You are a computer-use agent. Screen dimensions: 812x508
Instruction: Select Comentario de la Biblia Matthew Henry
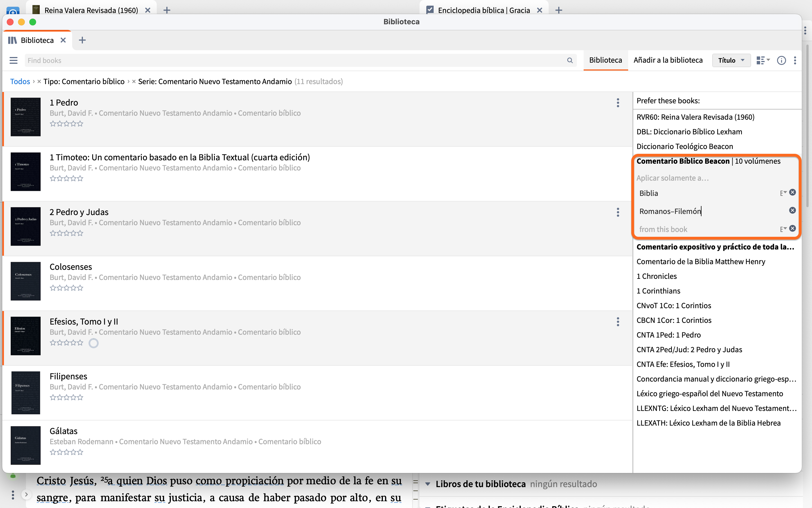pyautogui.click(x=701, y=262)
